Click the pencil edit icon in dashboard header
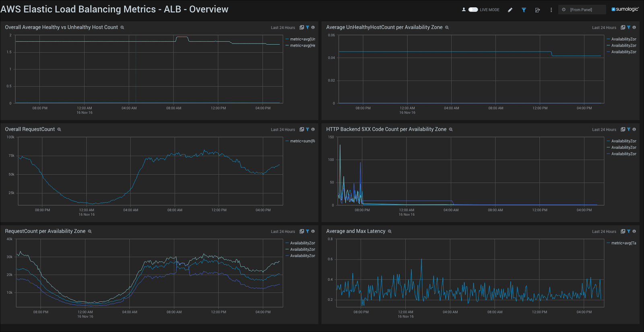This screenshot has height=332, width=644. 510,10
